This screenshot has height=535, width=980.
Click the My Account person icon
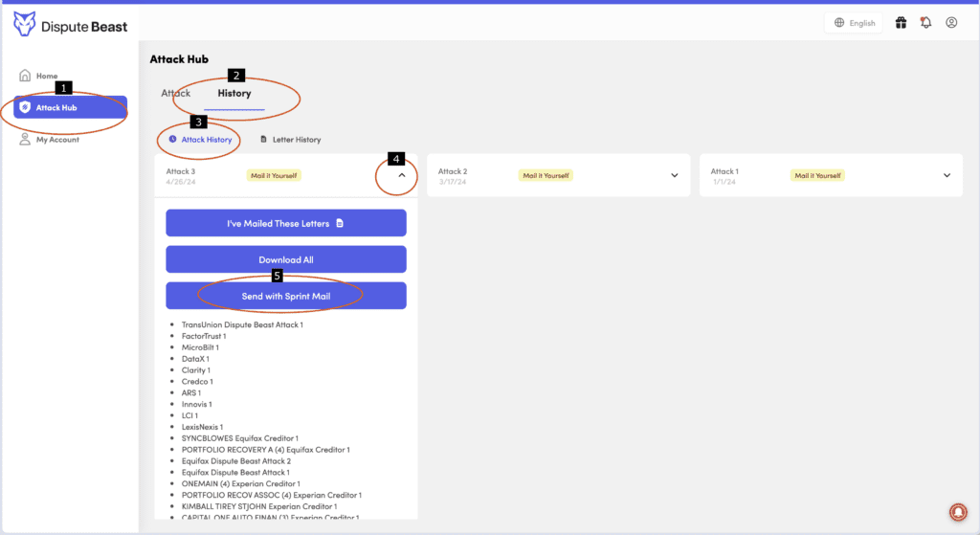pyautogui.click(x=25, y=140)
